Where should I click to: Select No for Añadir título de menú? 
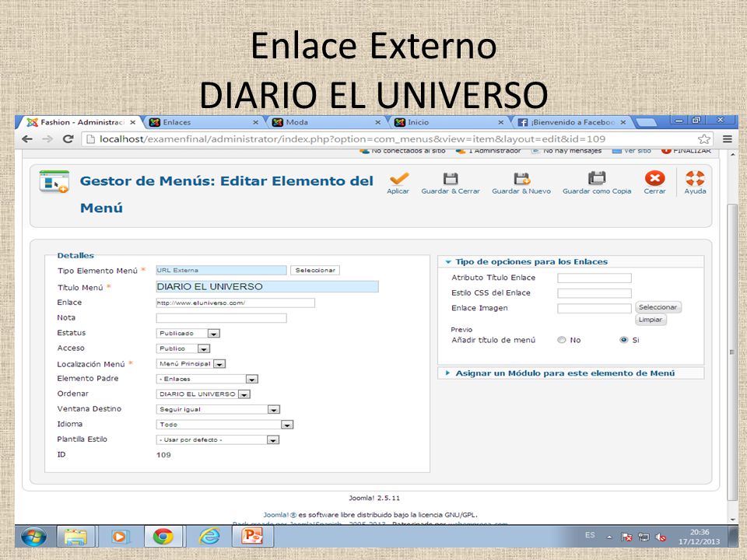pos(562,340)
